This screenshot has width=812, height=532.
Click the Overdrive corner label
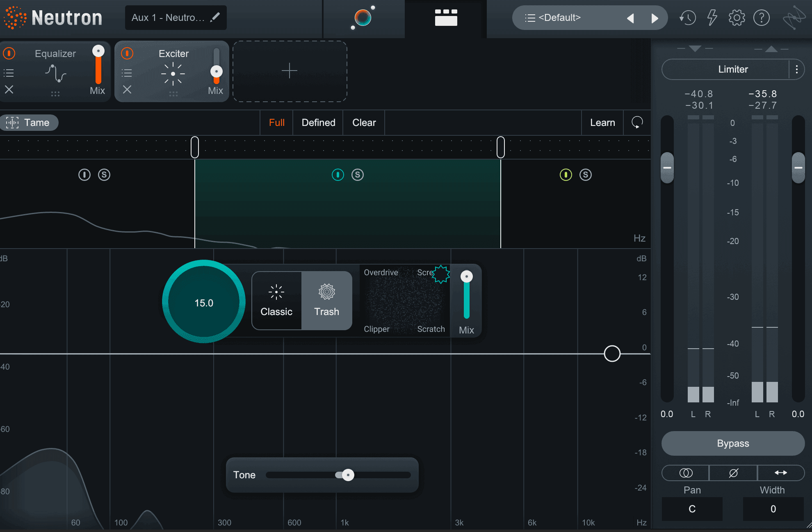[x=381, y=272]
